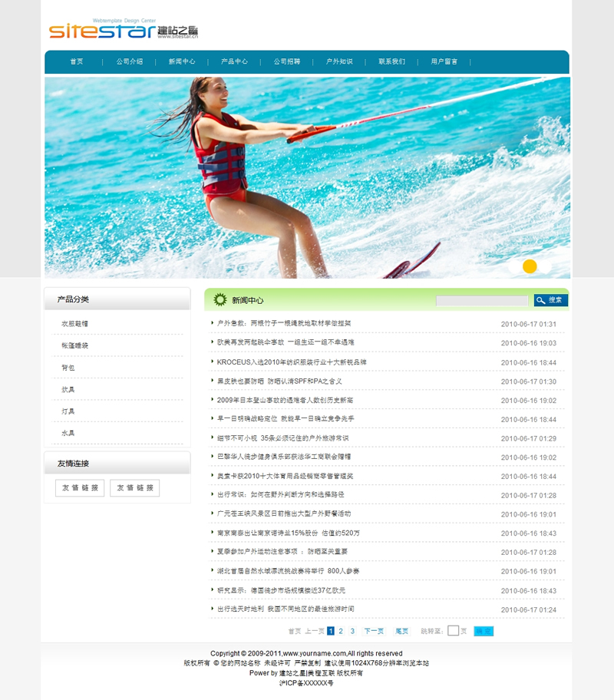
Task: Click the green sun icon beside 新闻中心
Action: click(x=220, y=299)
